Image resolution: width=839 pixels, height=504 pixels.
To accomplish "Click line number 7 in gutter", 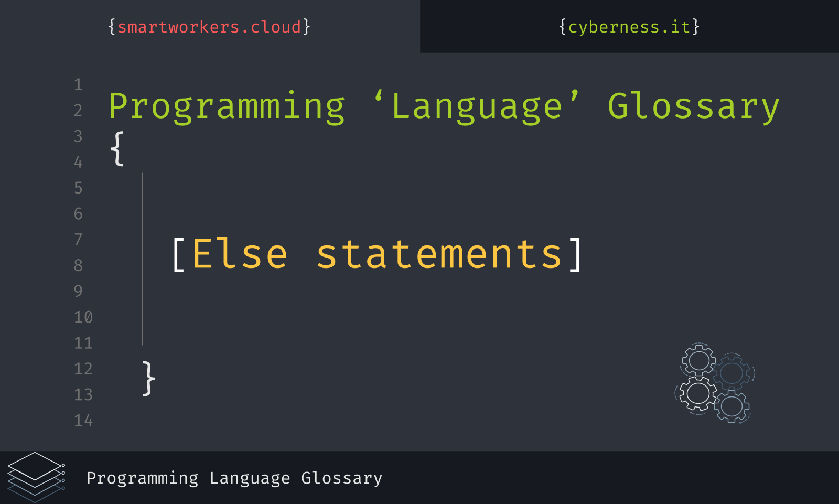I will [x=78, y=239].
